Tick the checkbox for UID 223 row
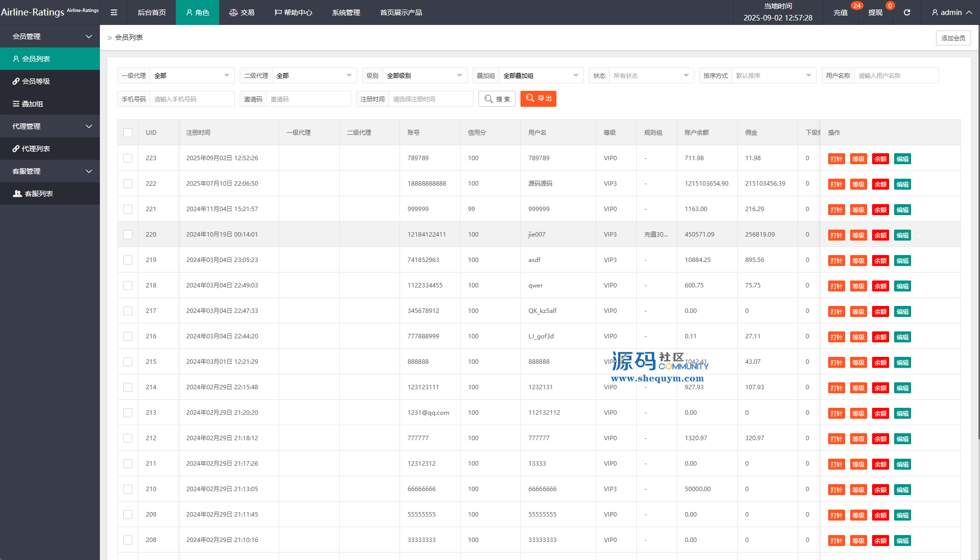 click(x=128, y=158)
